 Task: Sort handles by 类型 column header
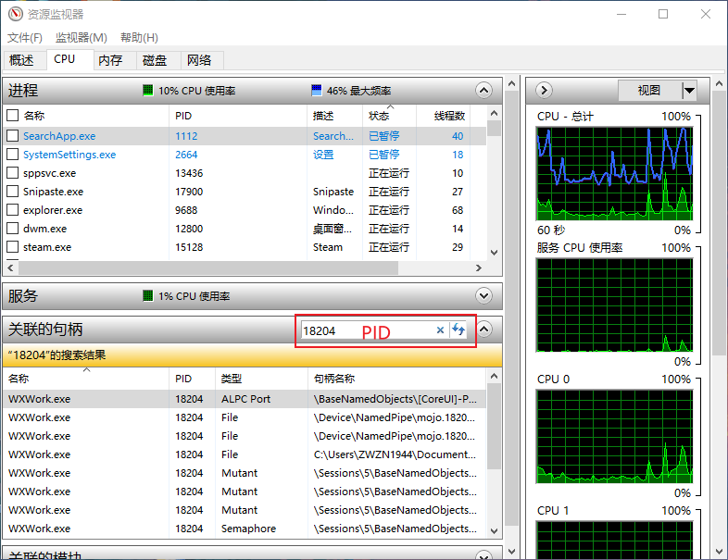tap(261, 379)
